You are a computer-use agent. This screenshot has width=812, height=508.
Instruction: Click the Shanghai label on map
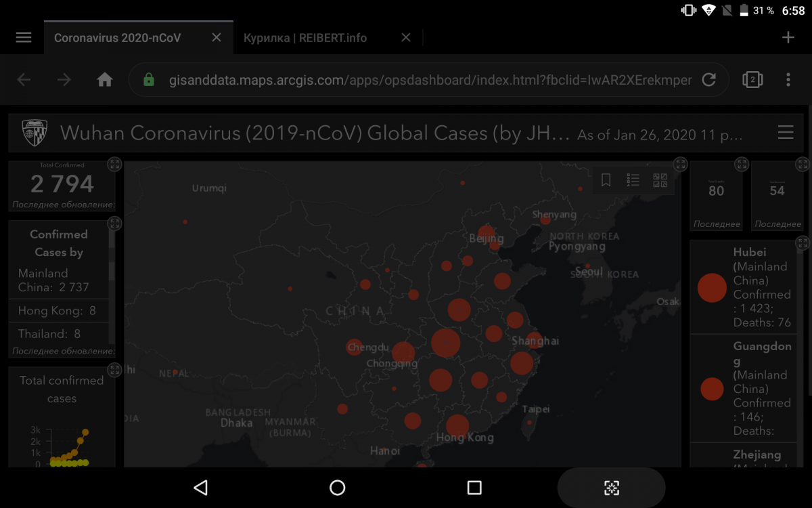[x=535, y=341]
